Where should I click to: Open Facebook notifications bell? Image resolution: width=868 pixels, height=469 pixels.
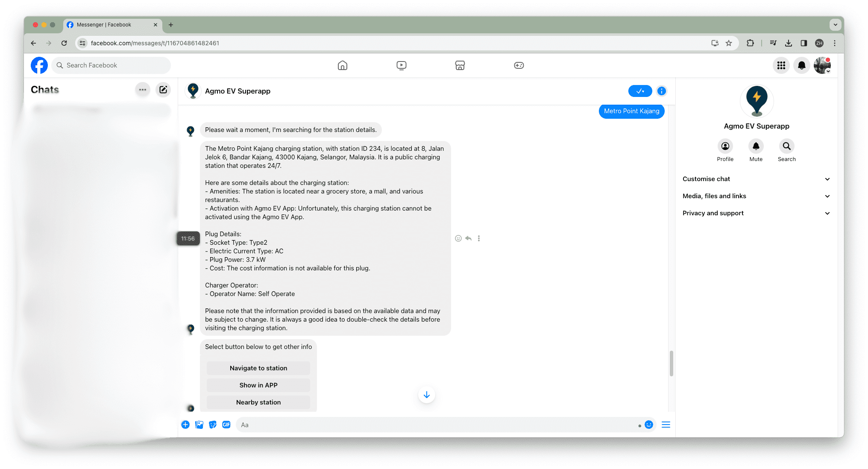tap(802, 65)
